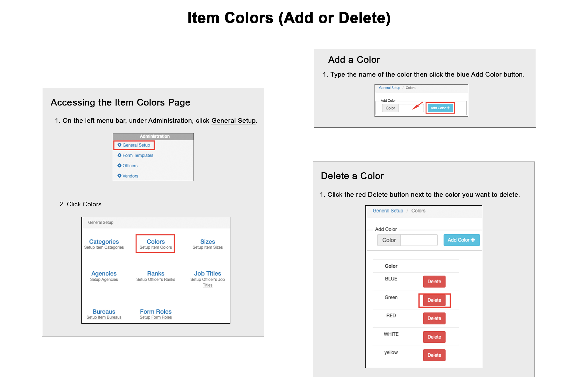Click the Color name input field

coord(419,240)
